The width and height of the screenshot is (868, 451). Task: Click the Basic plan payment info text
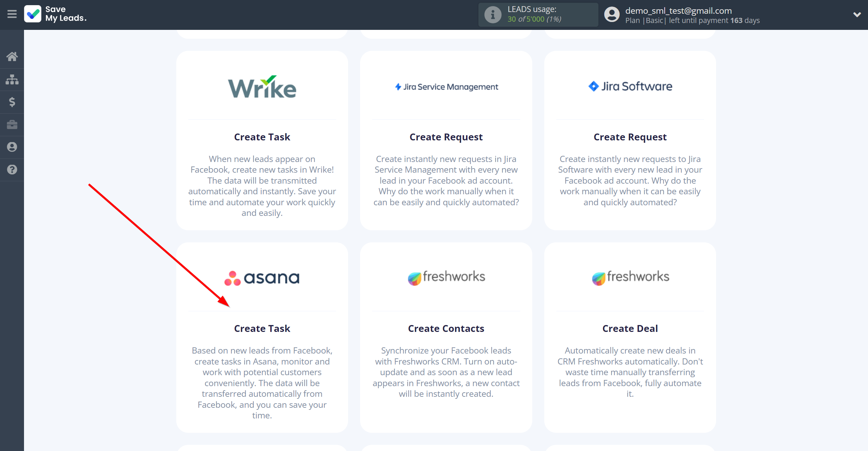tap(692, 21)
